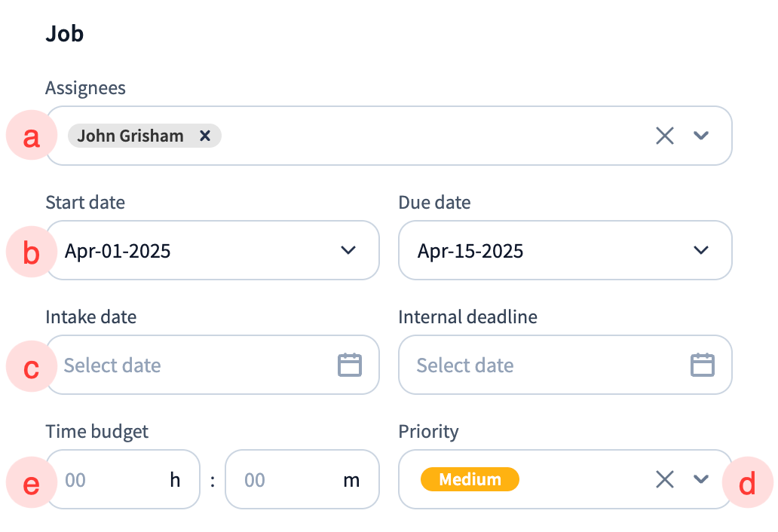Remove the John Grisham assignee chip
Image resolution: width=778 pixels, height=532 pixels.
[x=204, y=136]
